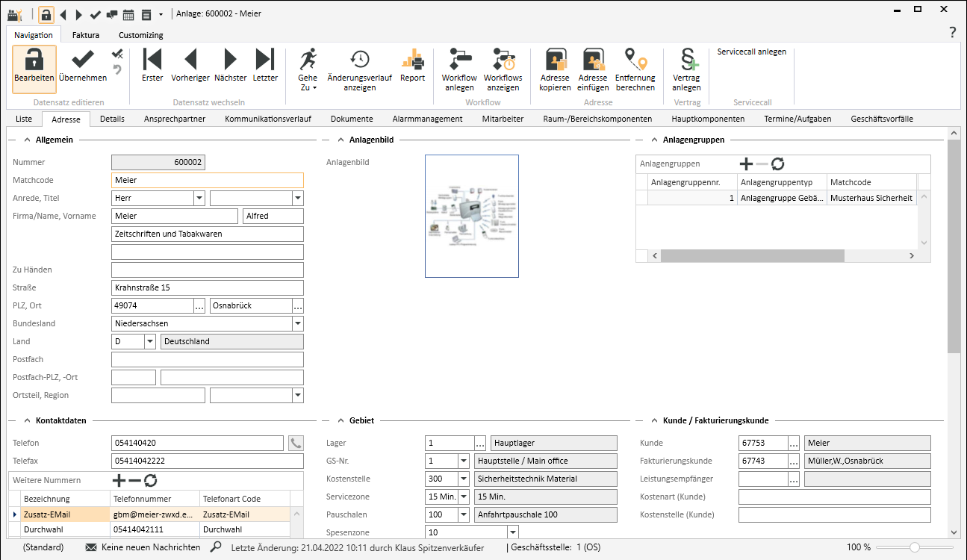Screen dimensions: 967x560
Task: Click the mail icon in the status bar
Action: coord(92,547)
